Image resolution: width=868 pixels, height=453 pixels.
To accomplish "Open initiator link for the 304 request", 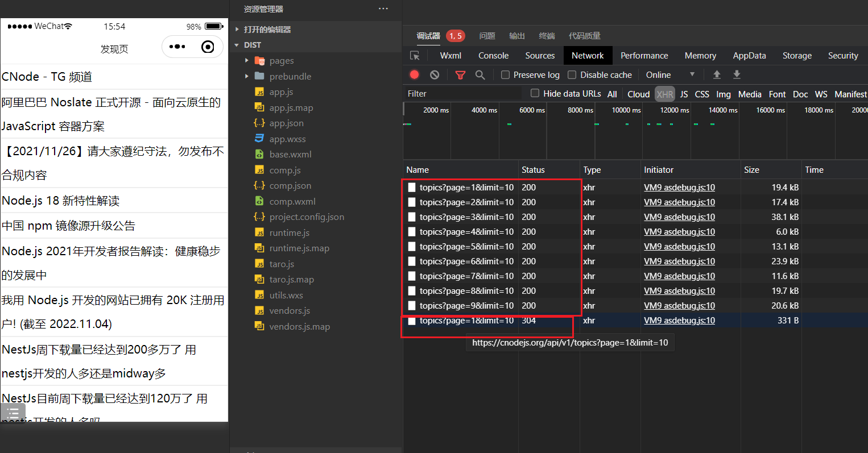I will click(x=679, y=321).
